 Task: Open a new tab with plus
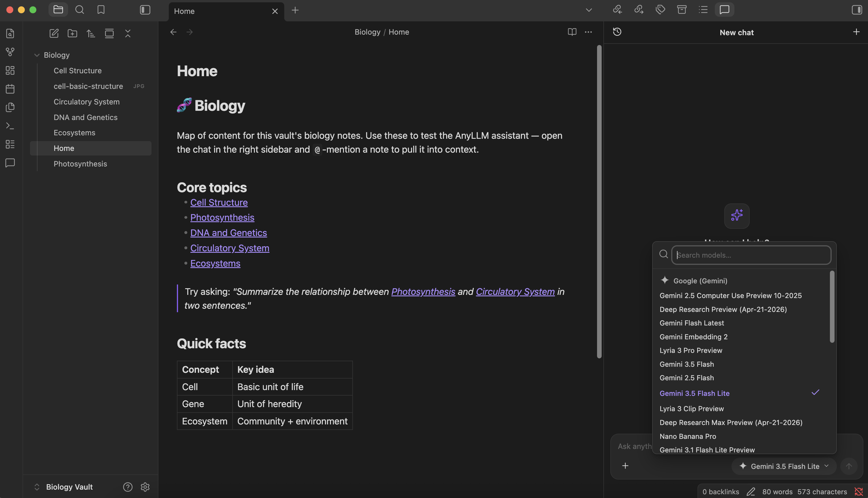[x=295, y=10]
